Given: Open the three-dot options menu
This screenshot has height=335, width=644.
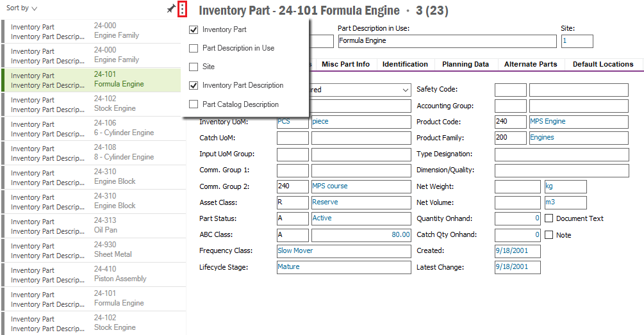Looking at the screenshot, I should click(x=183, y=9).
